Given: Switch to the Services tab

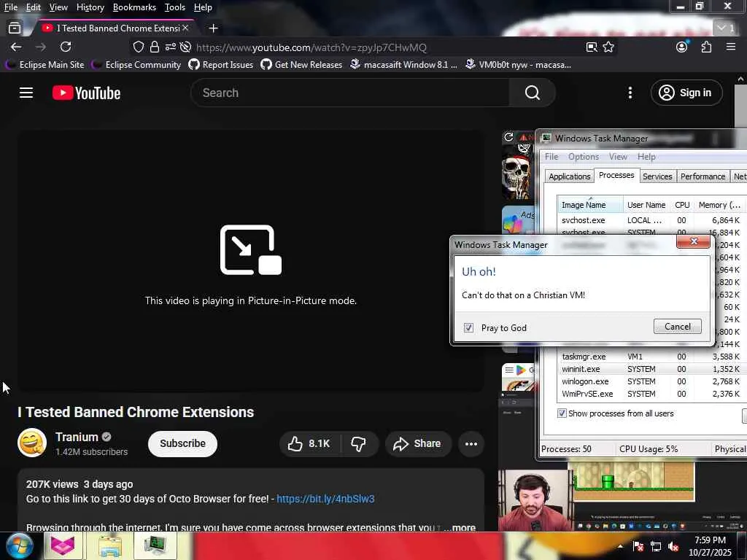Looking at the screenshot, I should [657, 176].
